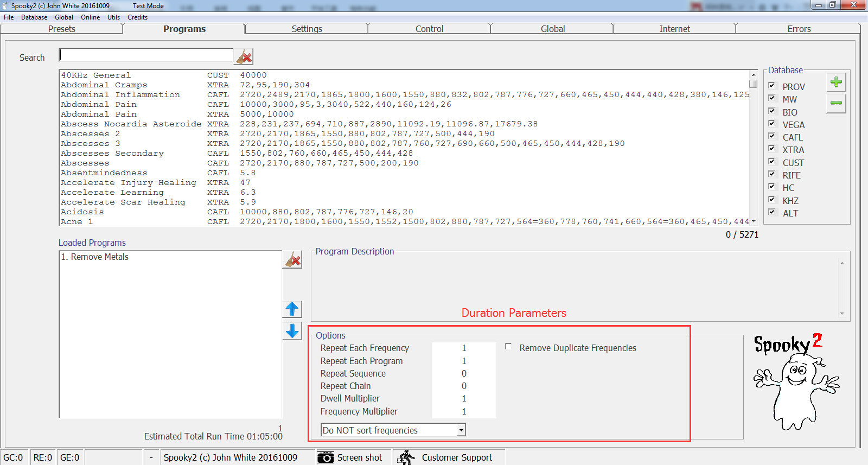This screenshot has width=868, height=465.
Task: Edit the Repeat Sequence value
Action: 464,373
